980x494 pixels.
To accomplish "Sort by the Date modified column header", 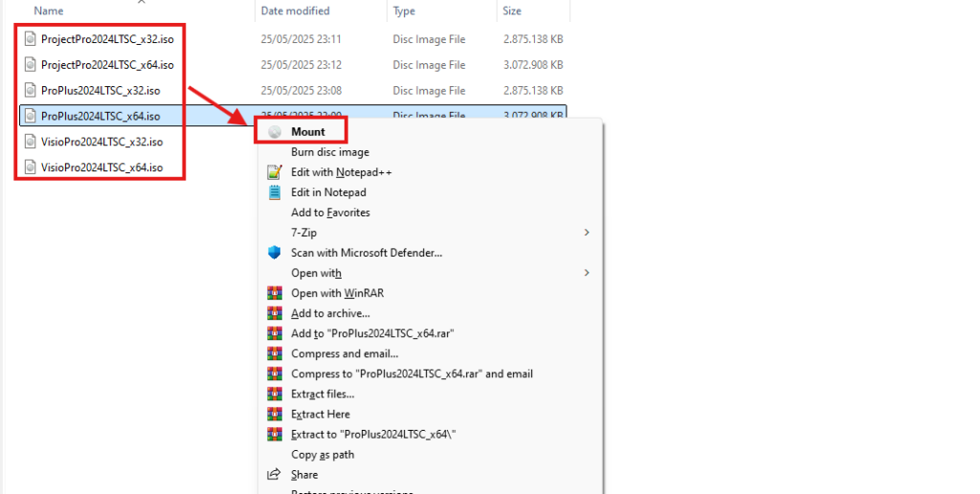I will coord(295,11).
